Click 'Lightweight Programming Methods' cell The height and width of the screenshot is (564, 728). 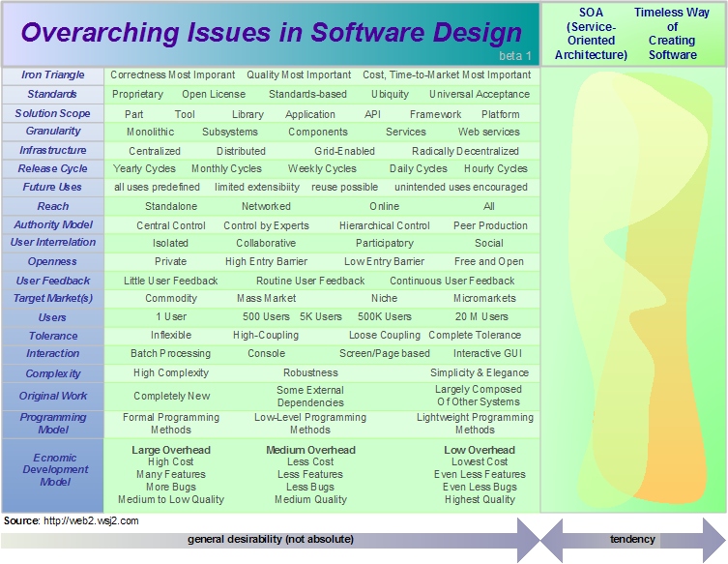click(x=475, y=424)
